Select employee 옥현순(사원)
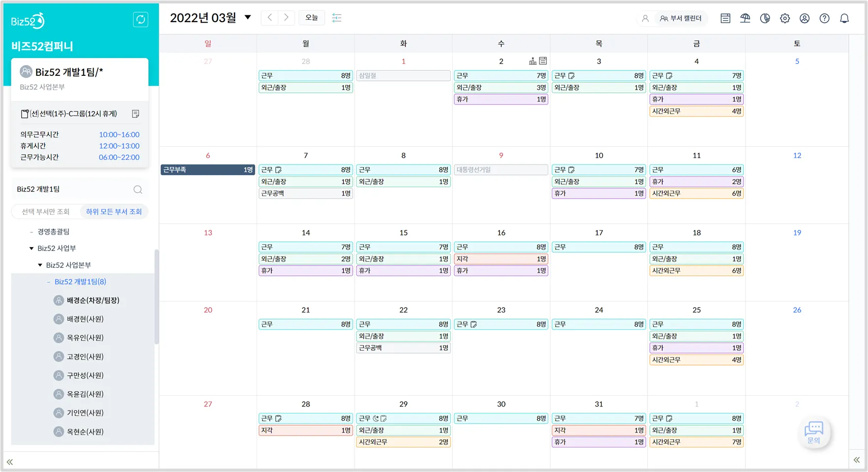Image resolution: width=868 pixels, height=472 pixels. 85,432
